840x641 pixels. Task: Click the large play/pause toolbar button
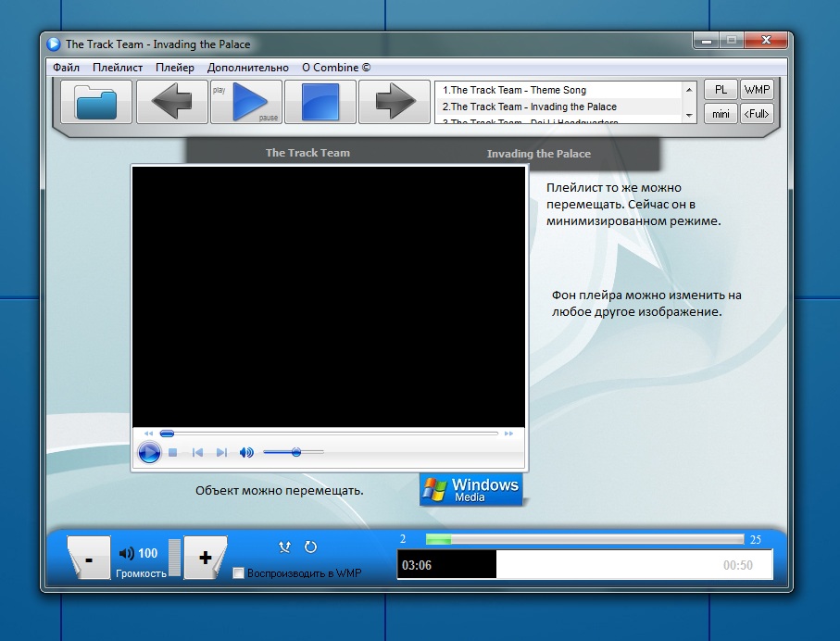[246, 102]
